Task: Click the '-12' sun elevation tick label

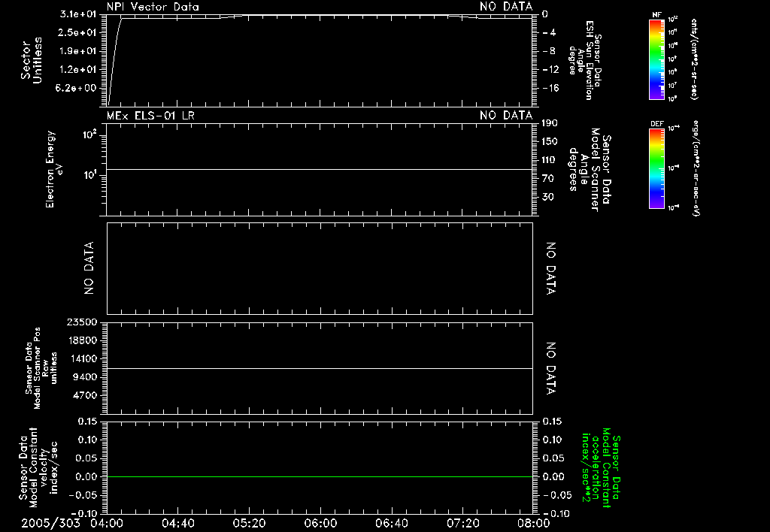Action: [551, 70]
